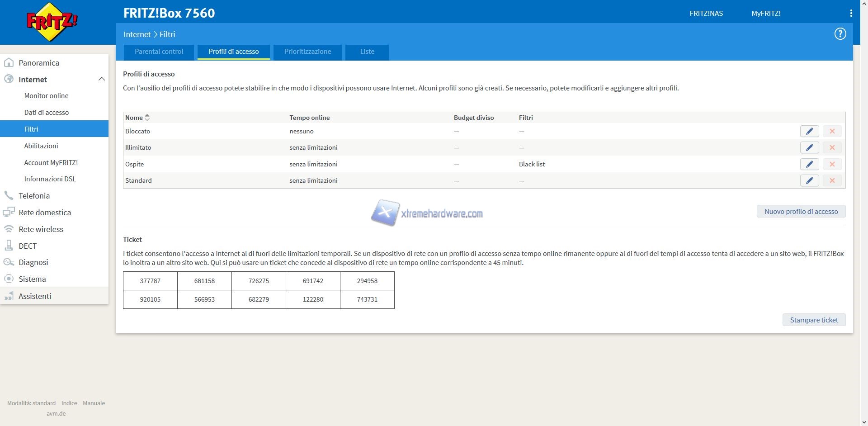Collapse the Internet menu section
868x426 pixels.
click(101, 79)
